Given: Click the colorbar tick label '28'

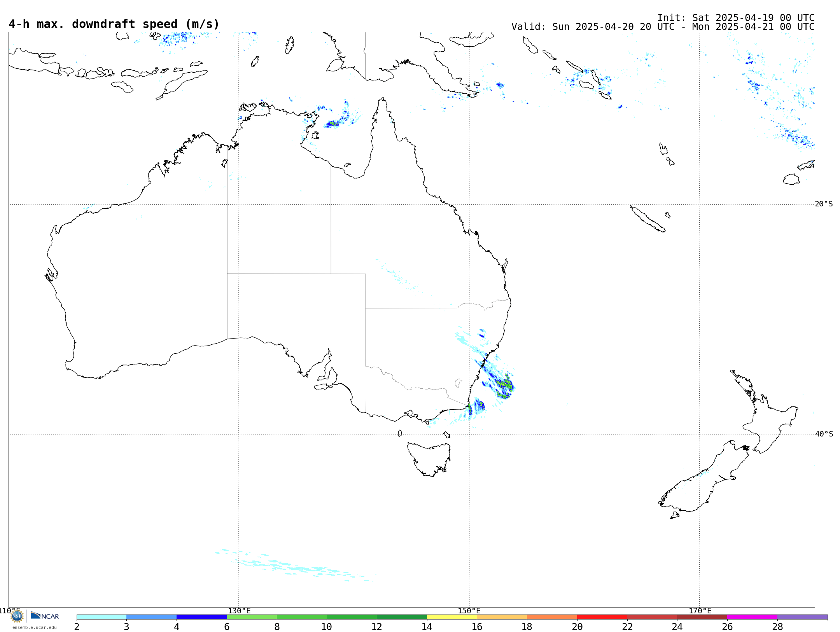Looking at the screenshot, I should (x=777, y=627).
